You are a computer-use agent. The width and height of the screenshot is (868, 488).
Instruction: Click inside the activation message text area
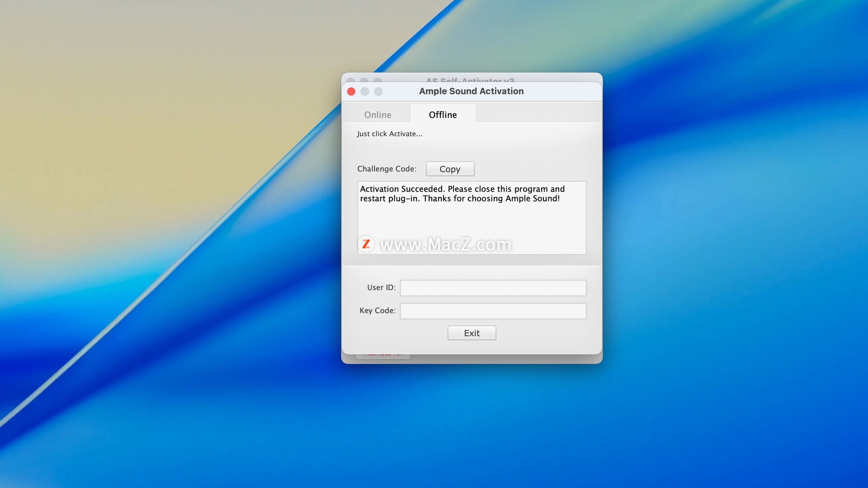[x=472, y=218]
